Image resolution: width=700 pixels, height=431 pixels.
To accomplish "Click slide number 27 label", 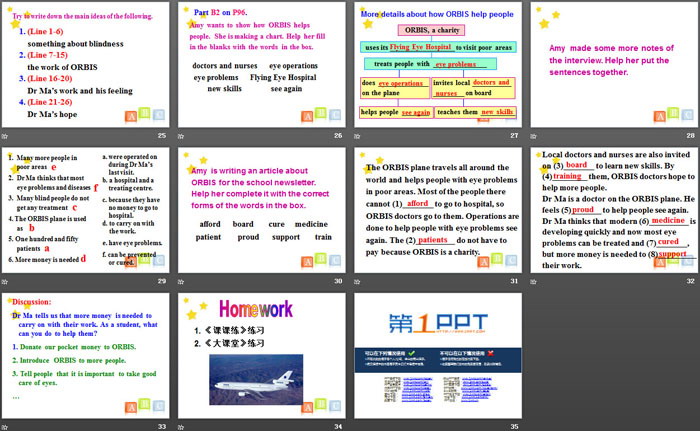I will pos(514,135).
